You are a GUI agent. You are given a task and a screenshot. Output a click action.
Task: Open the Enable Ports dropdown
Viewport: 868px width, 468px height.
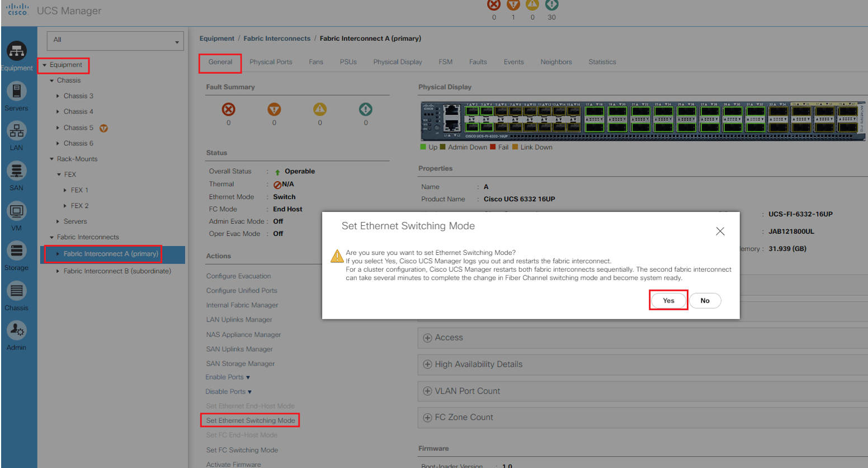[228, 377]
